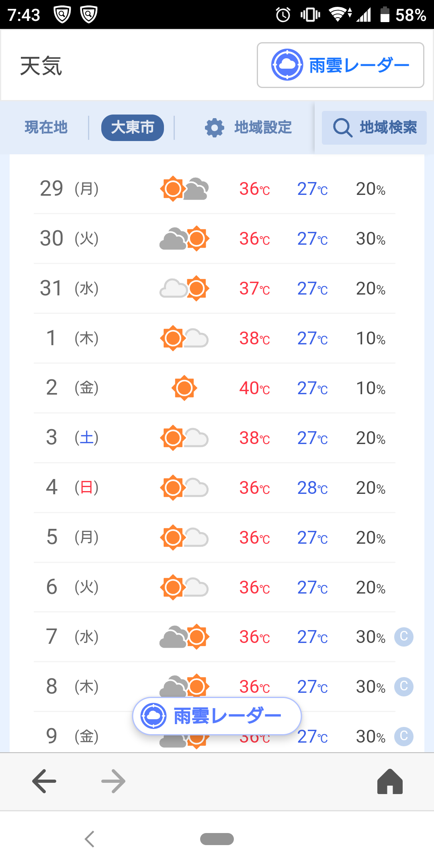Tap the 40℃ high on day 2
The width and height of the screenshot is (434, 868).
coord(255,388)
